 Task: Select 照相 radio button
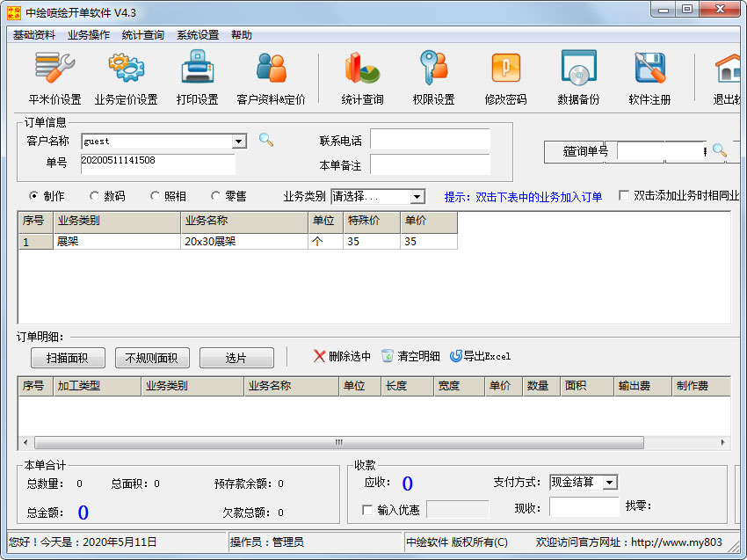155,196
